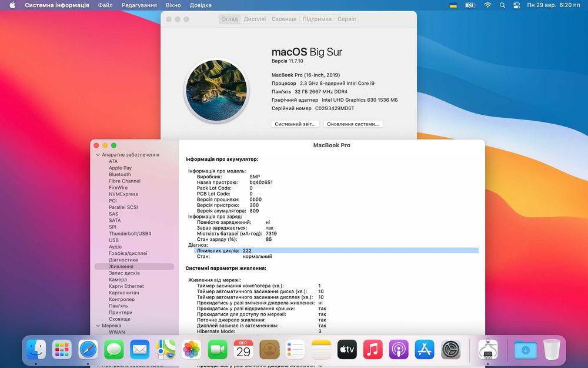Select SATA in the sidebar
Screen dimensions: 588x368
115,220
